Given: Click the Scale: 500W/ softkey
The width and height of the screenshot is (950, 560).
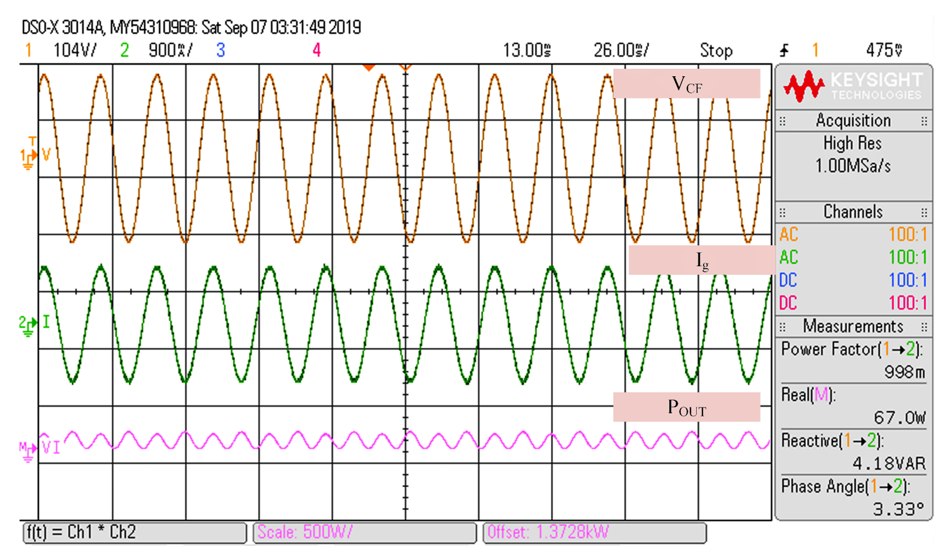Looking at the screenshot, I should [365, 533].
